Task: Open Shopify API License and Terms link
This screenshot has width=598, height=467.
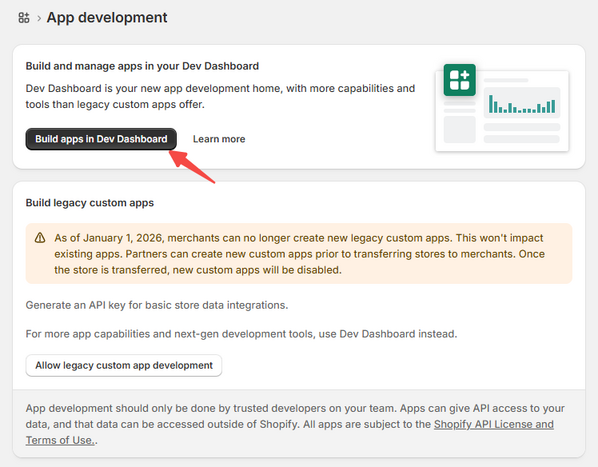Action: coord(290,432)
